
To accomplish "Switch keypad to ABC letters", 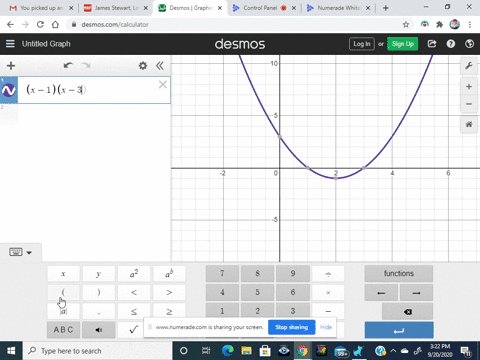I will tap(63, 330).
